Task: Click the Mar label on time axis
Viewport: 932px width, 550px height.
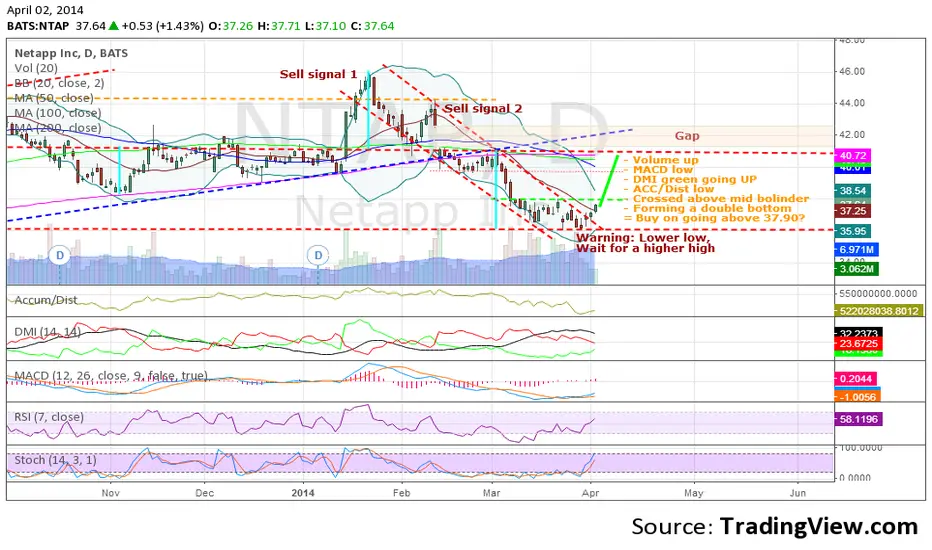Action: coord(491,493)
